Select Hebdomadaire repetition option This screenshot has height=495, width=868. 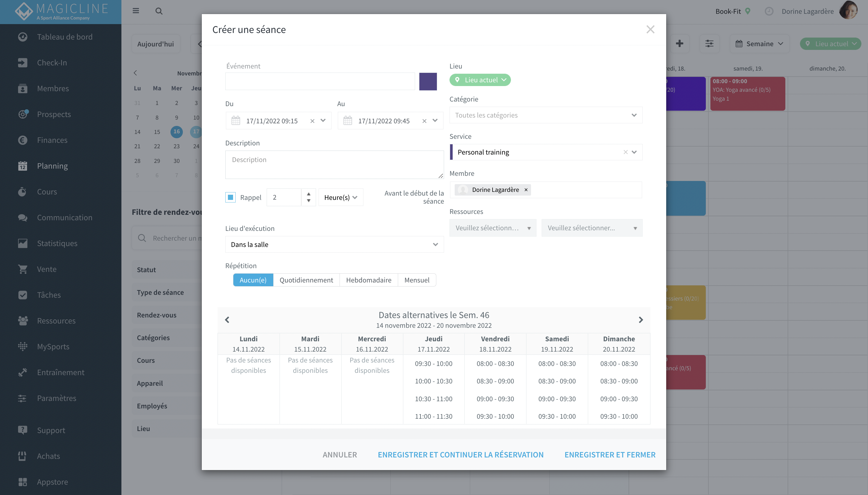369,280
